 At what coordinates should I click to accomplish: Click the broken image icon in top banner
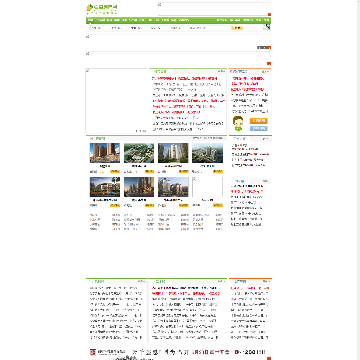pyautogui.click(x=160, y=4)
